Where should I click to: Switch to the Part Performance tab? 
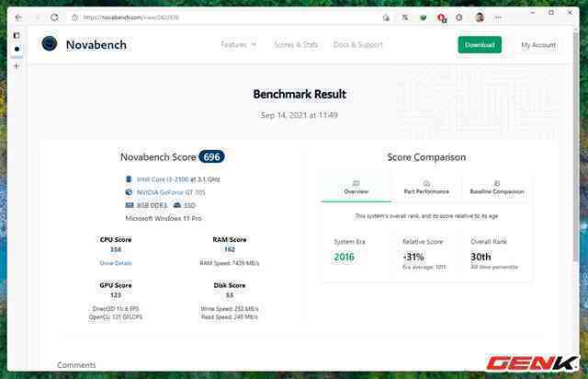point(426,188)
